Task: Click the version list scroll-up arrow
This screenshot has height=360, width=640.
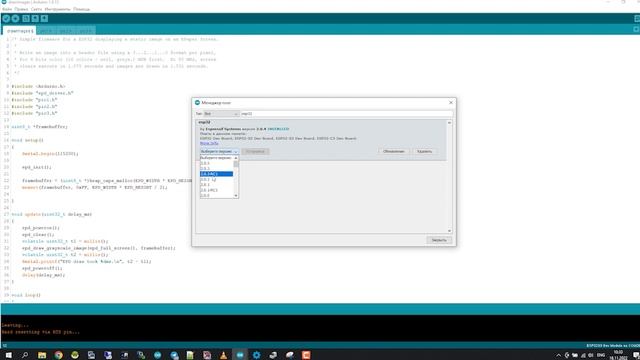Action: tap(236, 158)
